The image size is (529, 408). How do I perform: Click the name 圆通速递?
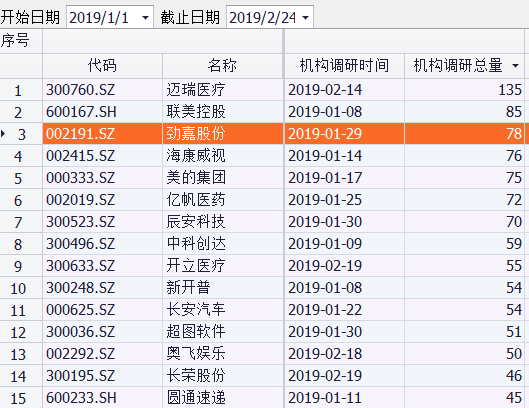coord(196,398)
